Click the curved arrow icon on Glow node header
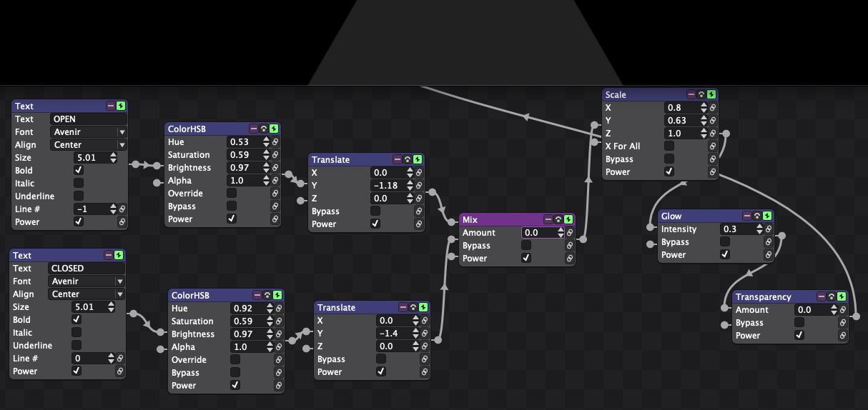Screen dimensions: 868x410 pyautogui.click(x=756, y=216)
